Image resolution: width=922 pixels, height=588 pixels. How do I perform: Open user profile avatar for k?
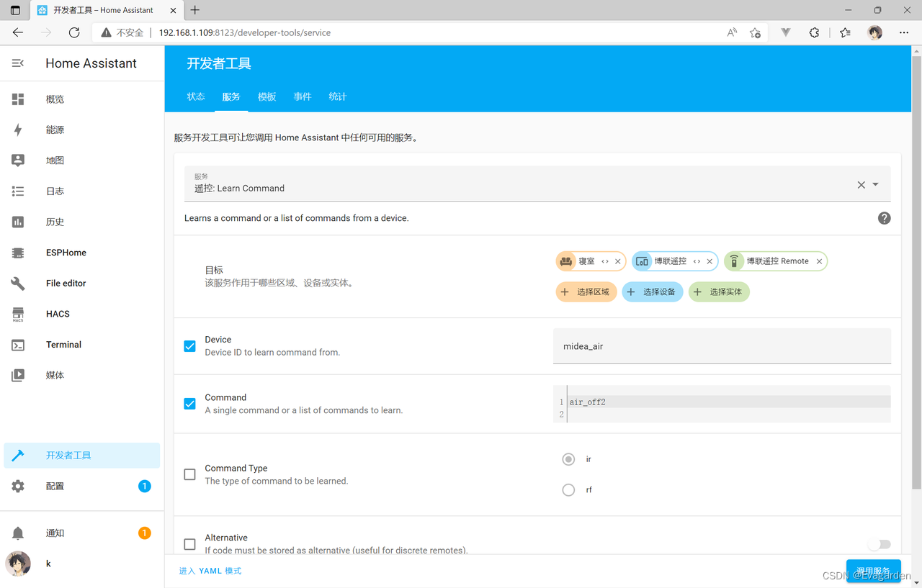(18, 564)
